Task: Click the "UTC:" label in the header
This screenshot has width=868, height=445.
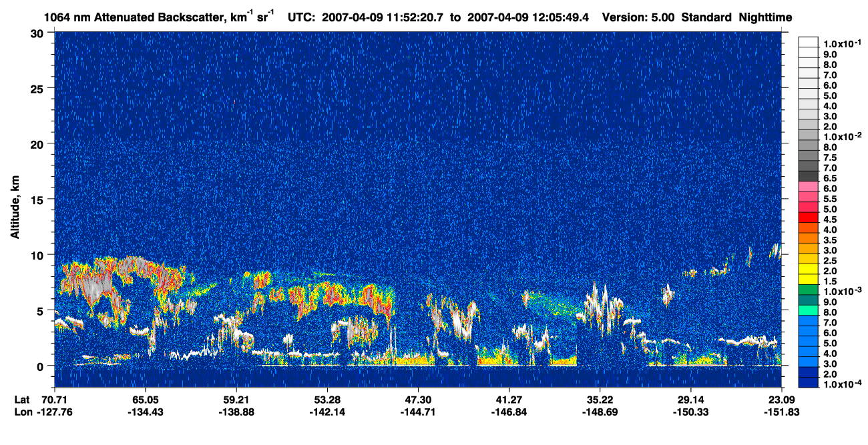Action: 301,17
